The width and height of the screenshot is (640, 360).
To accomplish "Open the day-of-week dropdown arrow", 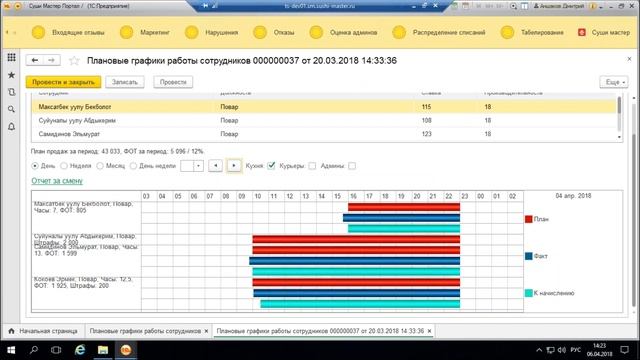I will [x=198, y=166].
